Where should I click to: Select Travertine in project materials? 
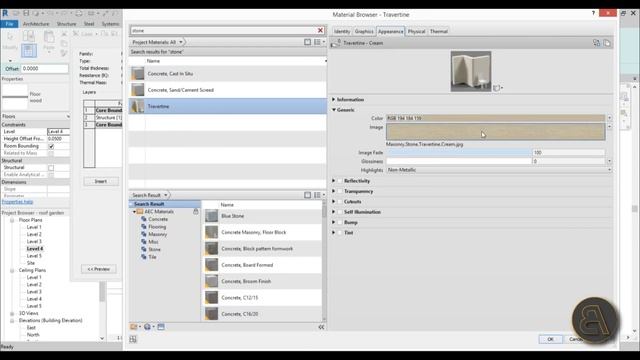pyautogui.click(x=228, y=106)
